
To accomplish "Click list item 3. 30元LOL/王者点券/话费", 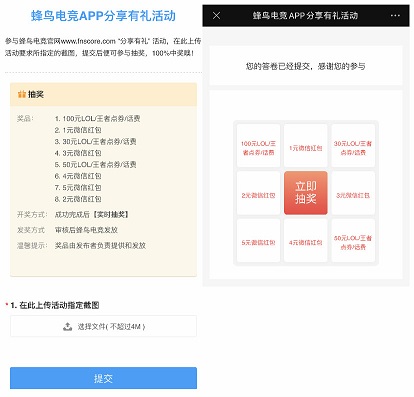I will (96, 141).
